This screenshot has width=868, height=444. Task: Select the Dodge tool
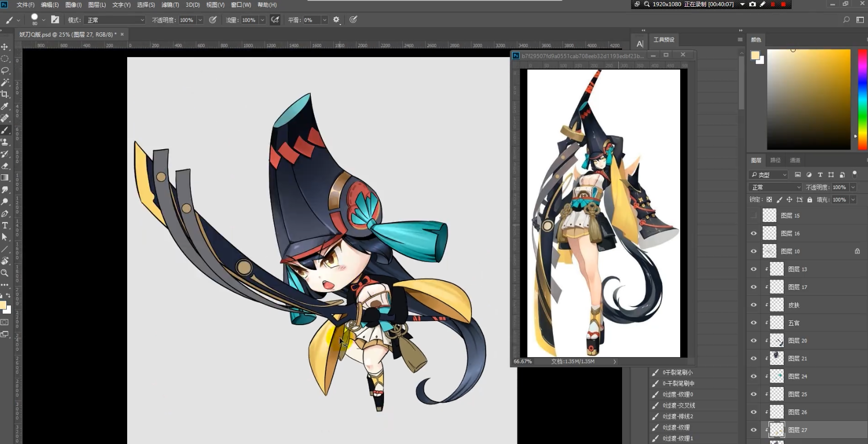pyautogui.click(x=5, y=202)
